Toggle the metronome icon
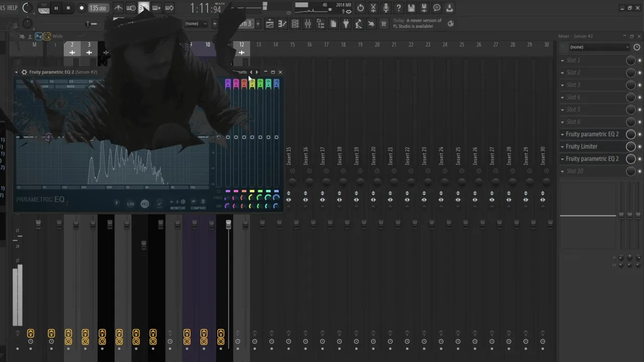The width and height of the screenshot is (644, 362). pos(118,8)
